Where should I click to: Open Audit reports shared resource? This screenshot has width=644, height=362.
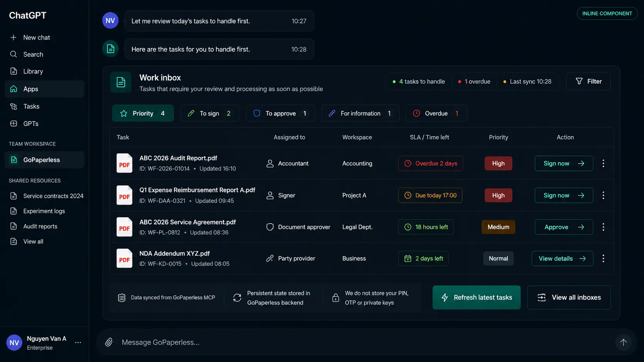(34, 226)
